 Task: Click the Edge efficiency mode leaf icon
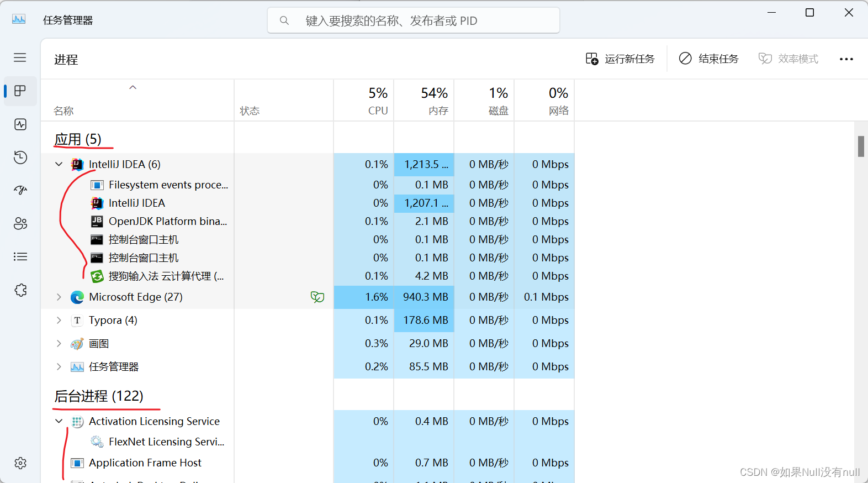tap(317, 297)
